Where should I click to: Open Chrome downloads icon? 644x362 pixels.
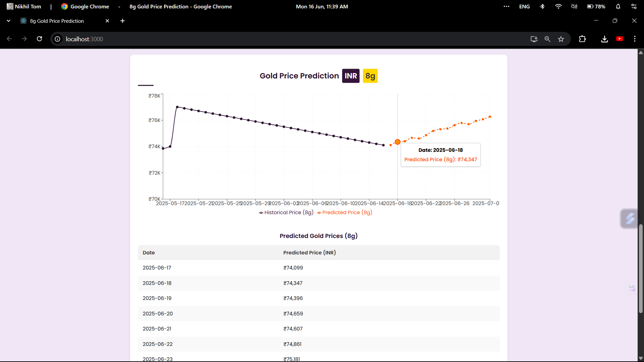pyautogui.click(x=604, y=39)
